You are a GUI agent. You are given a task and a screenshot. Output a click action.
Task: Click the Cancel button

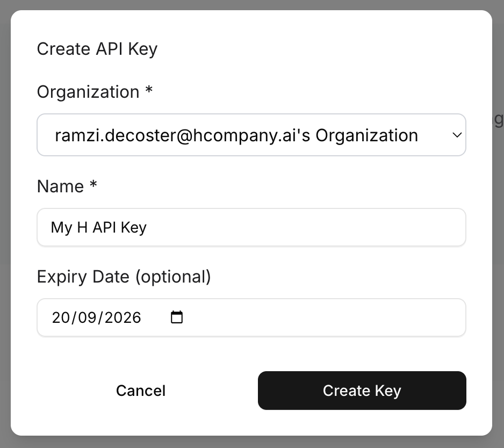pyautogui.click(x=141, y=391)
